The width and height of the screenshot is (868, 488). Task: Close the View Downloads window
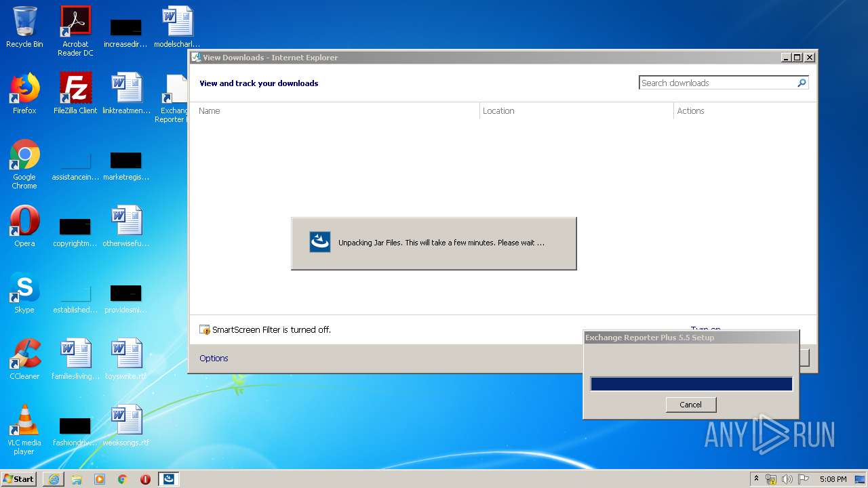tap(809, 58)
